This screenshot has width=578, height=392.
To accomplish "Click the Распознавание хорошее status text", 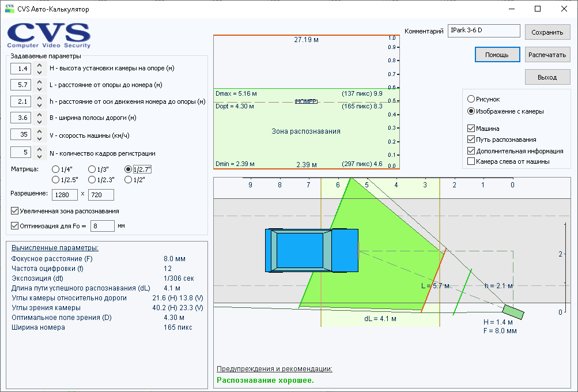I will tap(265, 380).
